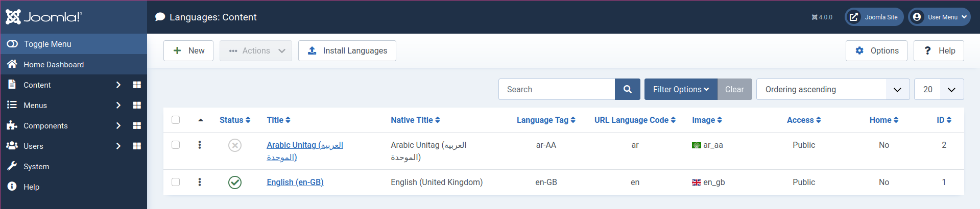Image resolution: width=980 pixels, height=209 pixels.
Task: Click into the Search input field
Action: point(557,89)
